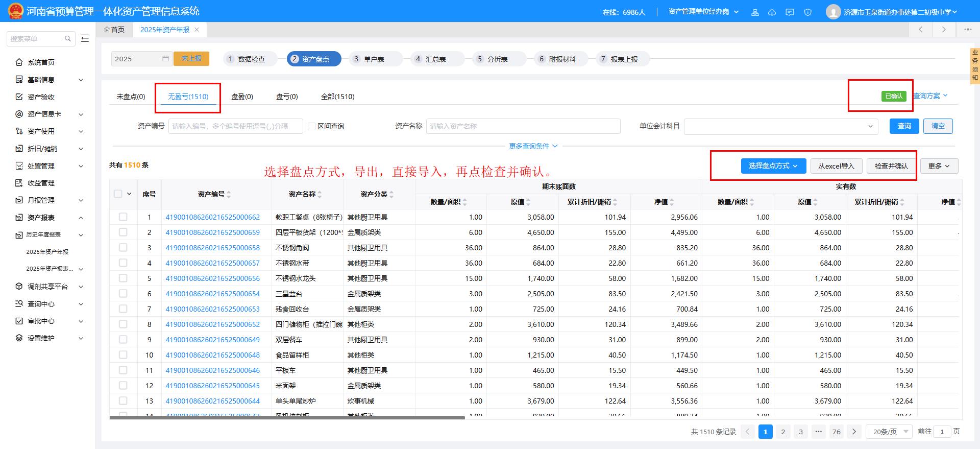Expand the 基础信息 sidebar menu
Viewport: 980px width, 449px height.
point(49,80)
